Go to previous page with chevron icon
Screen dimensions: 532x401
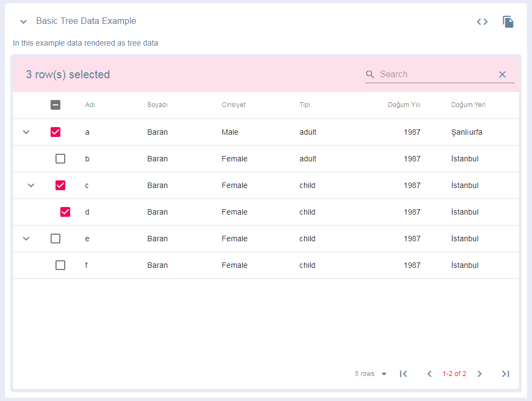[429, 374]
